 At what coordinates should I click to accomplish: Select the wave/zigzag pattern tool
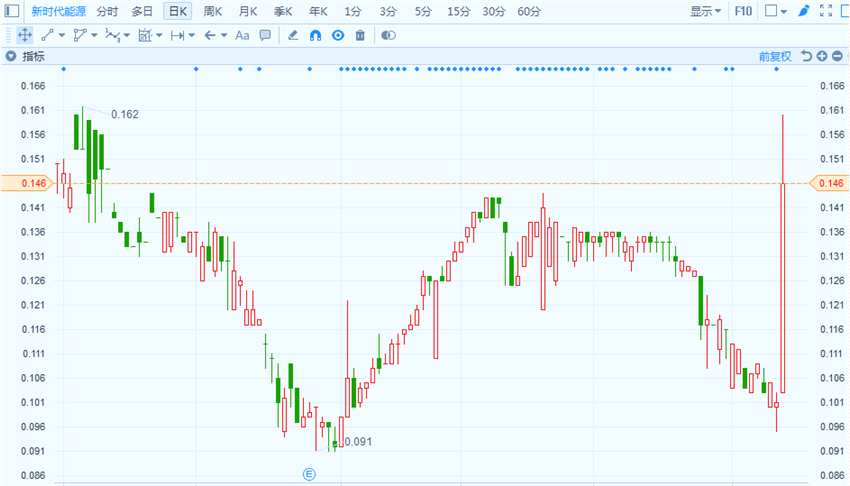tap(112, 36)
